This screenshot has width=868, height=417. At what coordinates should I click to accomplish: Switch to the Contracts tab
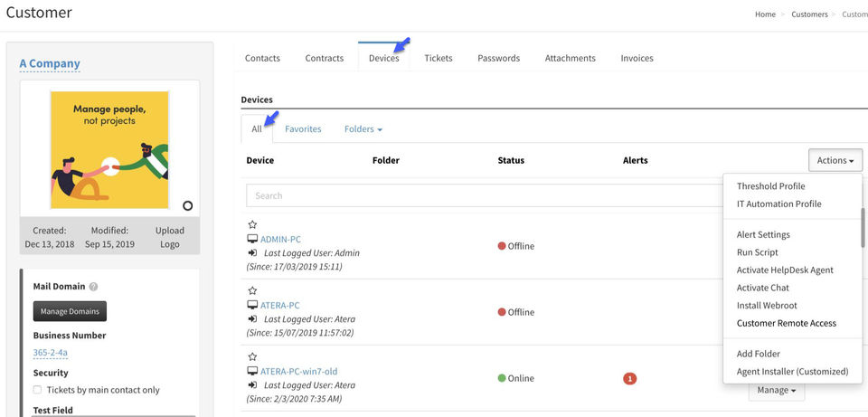[325, 58]
